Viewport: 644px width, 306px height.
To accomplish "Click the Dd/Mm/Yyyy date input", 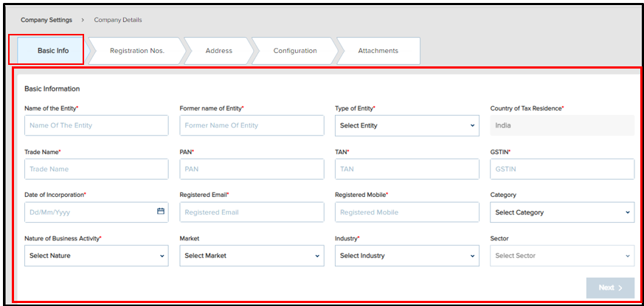I will pyautogui.click(x=97, y=212).
